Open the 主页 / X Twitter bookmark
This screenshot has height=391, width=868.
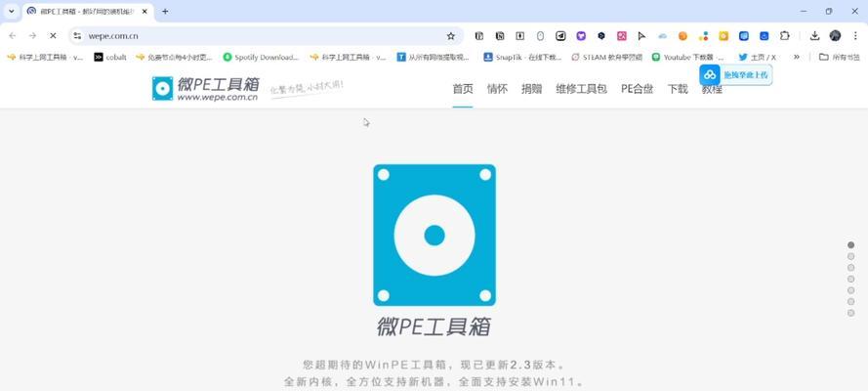click(x=758, y=57)
